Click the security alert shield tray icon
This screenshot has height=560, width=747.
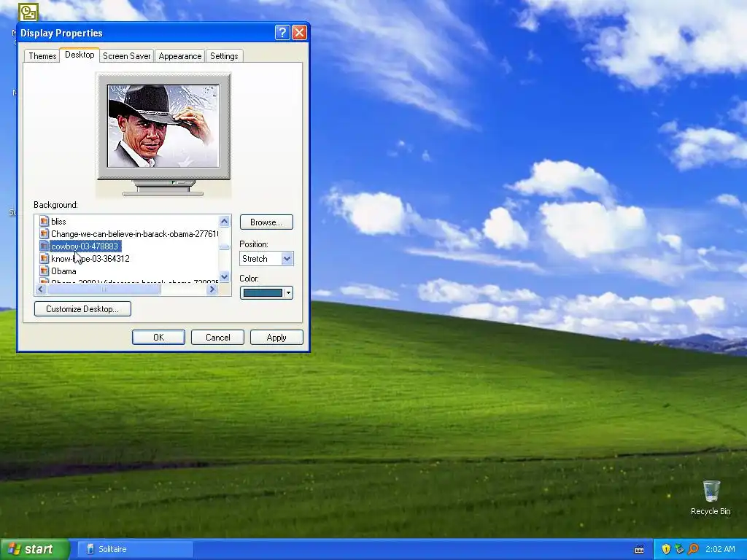coord(665,549)
